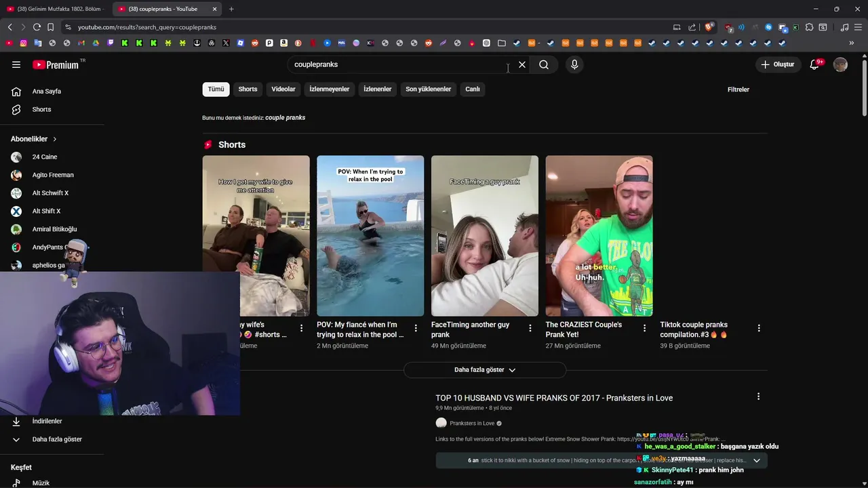Click the magnifier search button
The image size is (868, 488).
544,64
